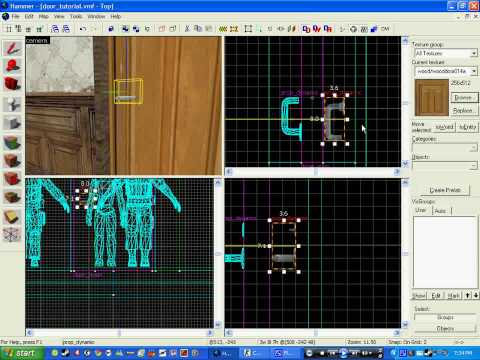The image size is (480, 360).
Task: Open the Objects dropdown
Action: [x=474, y=165]
